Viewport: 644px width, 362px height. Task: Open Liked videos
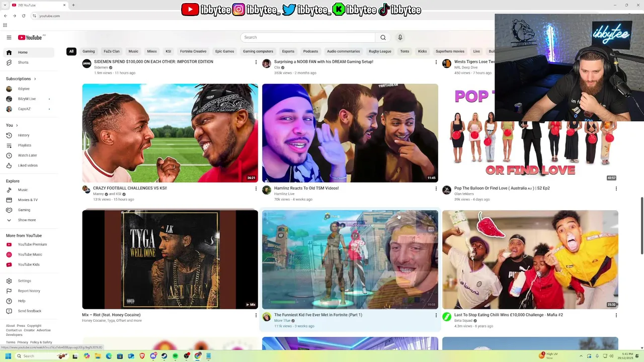point(29,165)
